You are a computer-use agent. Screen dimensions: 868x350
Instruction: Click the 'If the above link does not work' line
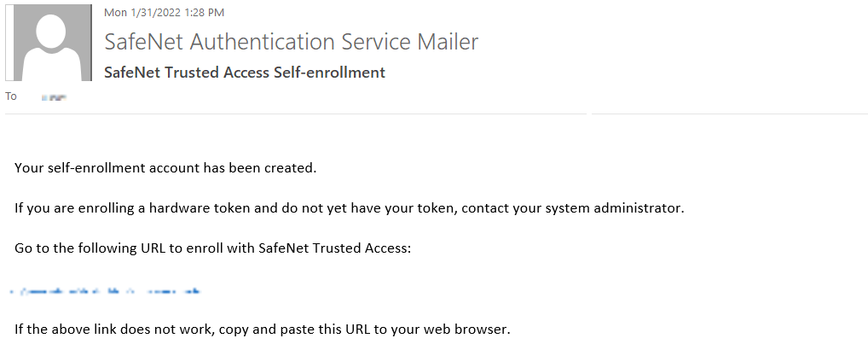click(x=262, y=329)
